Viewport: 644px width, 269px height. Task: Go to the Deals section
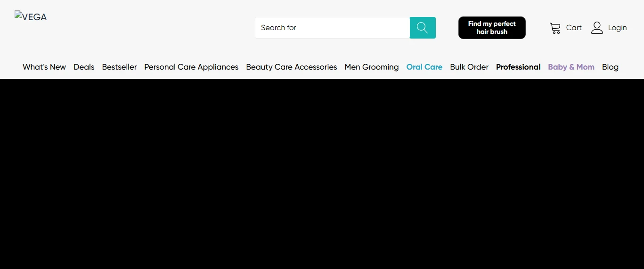(x=84, y=67)
